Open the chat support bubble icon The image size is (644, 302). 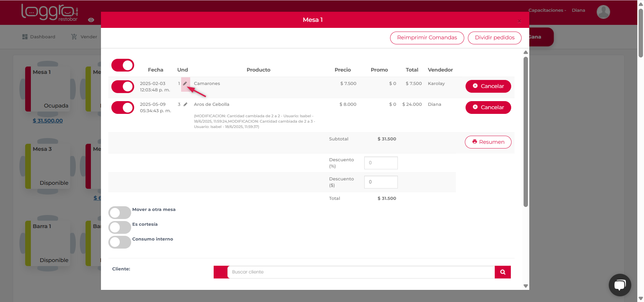[620, 285]
